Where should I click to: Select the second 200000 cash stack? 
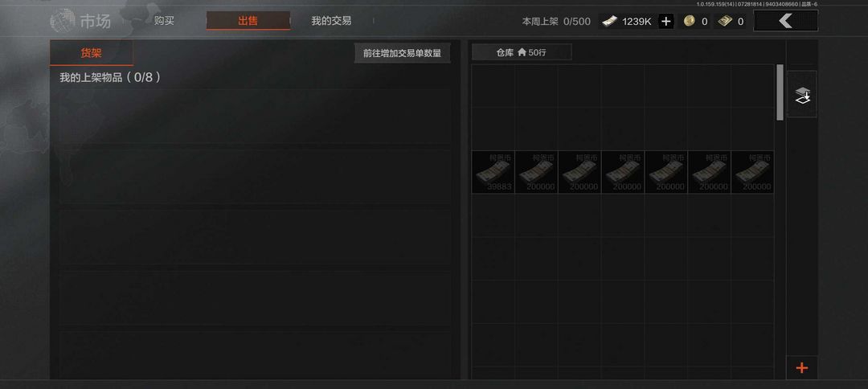(x=579, y=172)
